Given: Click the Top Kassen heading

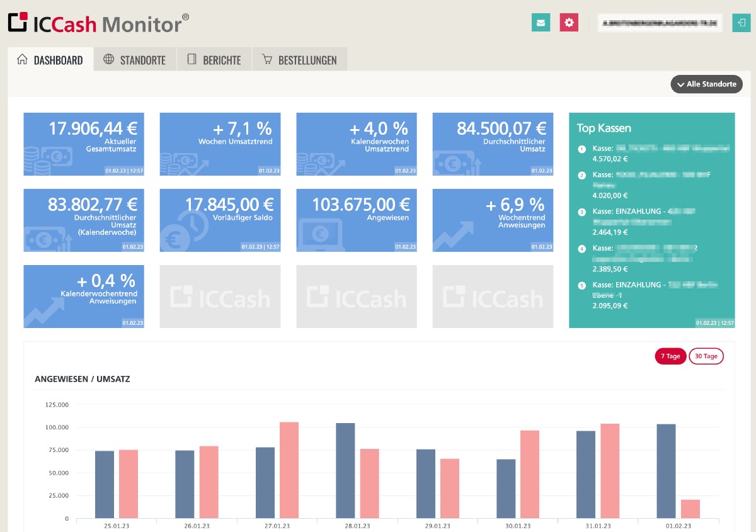Looking at the screenshot, I should click(x=604, y=128).
